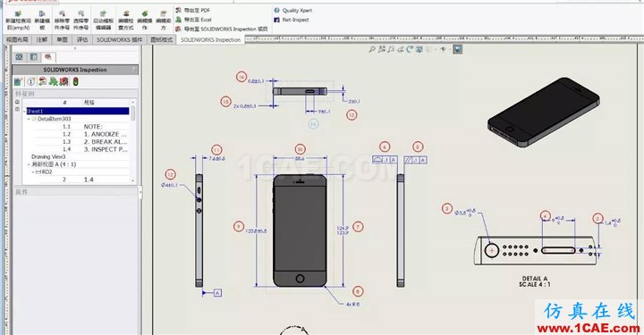Click the upper plus box beside the characteristics tree

(17, 102)
